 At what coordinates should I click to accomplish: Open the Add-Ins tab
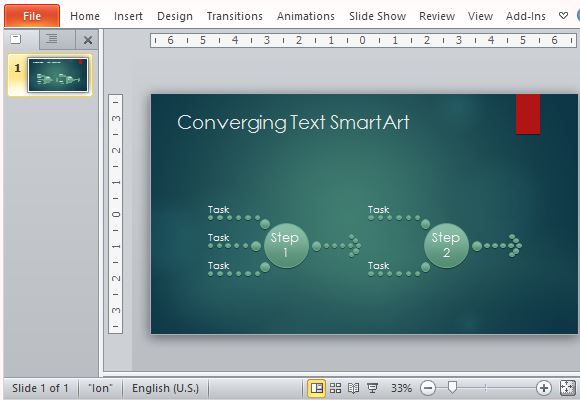(x=526, y=16)
